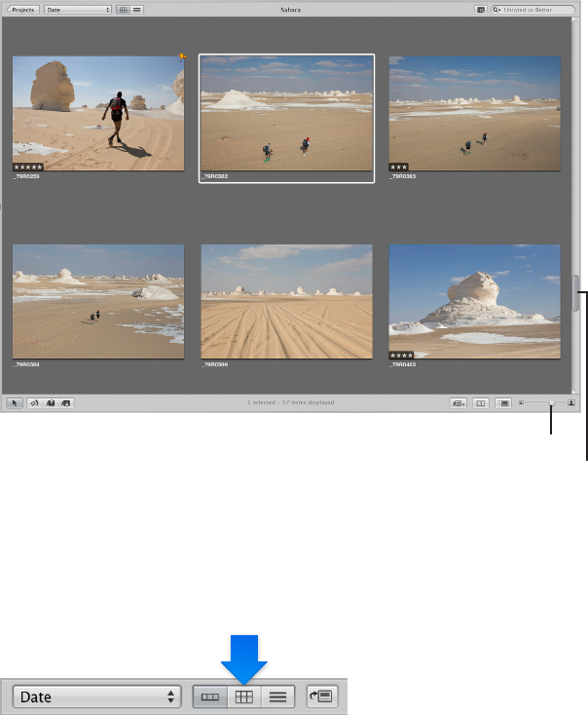Open the large Date pop-up menu
Viewport: 588px width, 715px height.
click(x=96, y=696)
